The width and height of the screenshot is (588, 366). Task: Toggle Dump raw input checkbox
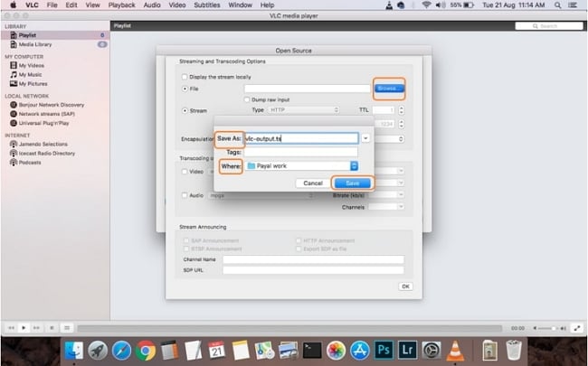(246, 100)
